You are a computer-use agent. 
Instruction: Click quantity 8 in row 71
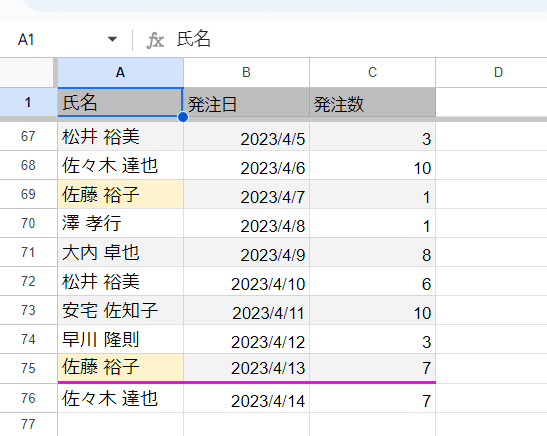[x=373, y=252]
